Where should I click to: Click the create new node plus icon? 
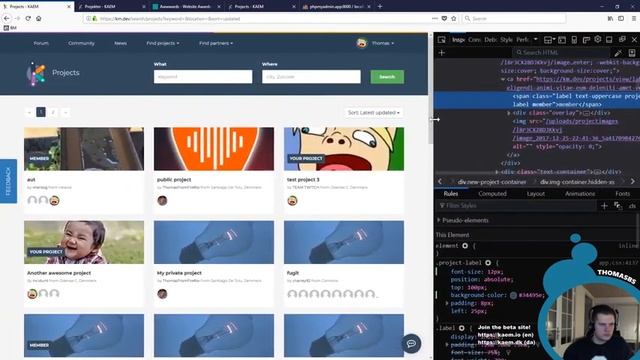[442, 52]
